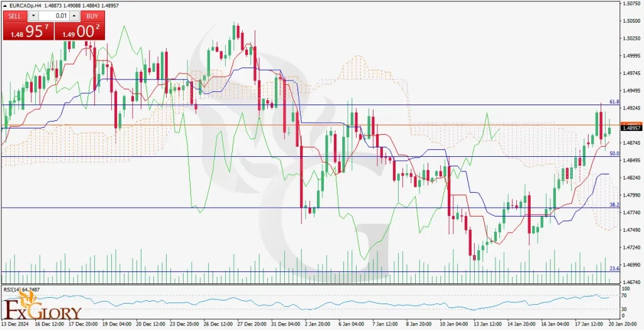Click the 50.0 Fibonacci level label
644x330 pixels.
coord(614,154)
